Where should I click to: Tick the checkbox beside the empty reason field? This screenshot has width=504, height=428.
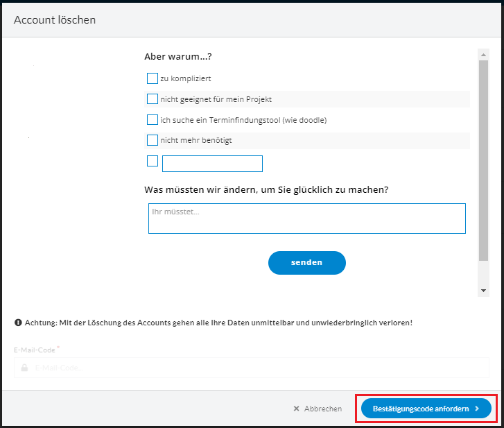pyautogui.click(x=153, y=162)
